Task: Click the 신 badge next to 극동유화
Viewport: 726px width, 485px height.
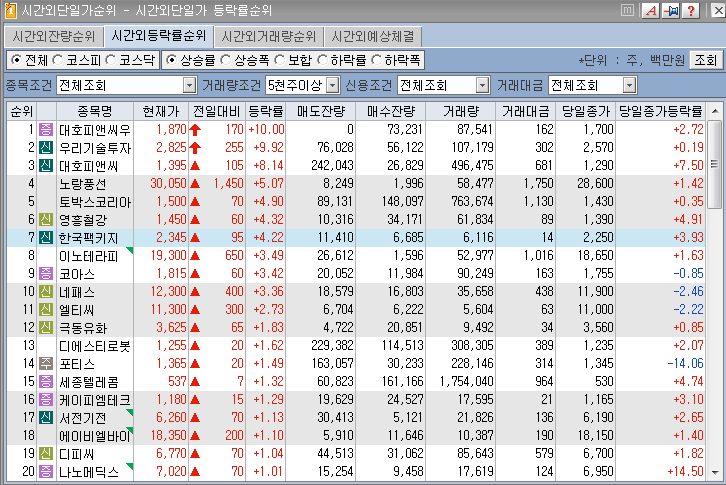Action: point(46,328)
